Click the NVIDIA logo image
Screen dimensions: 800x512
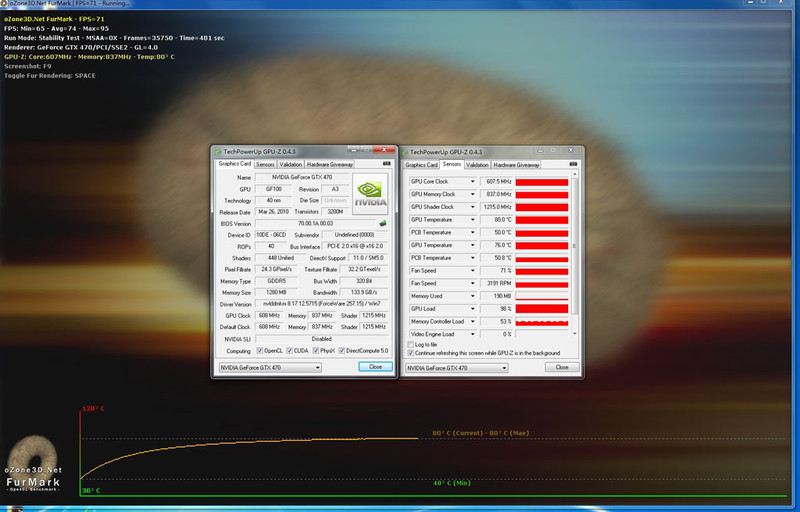point(370,194)
